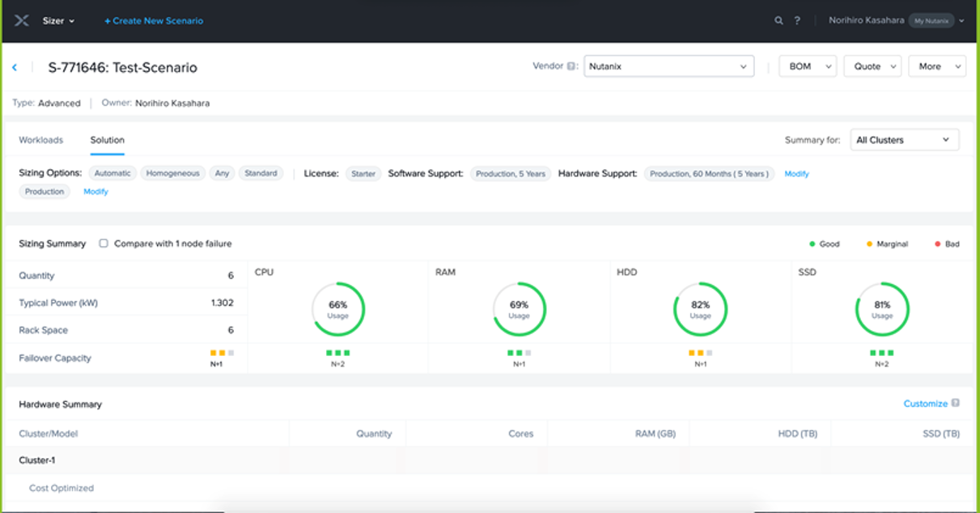Click the Type: Advanced text

pos(46,103)
